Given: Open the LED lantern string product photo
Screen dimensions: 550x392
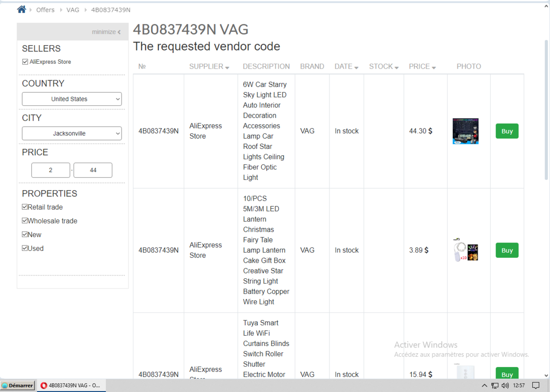Looking at the screenshot, I should [x=465, y=250].
